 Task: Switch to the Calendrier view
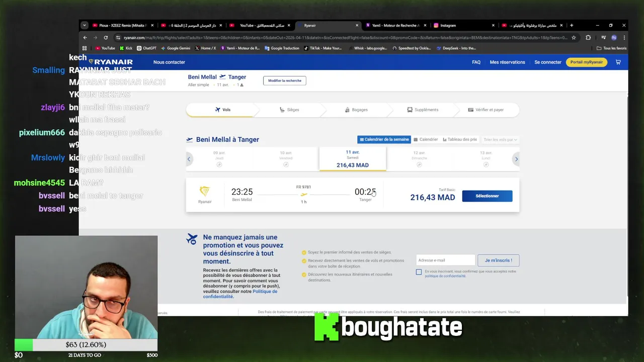click(x=426, y=140)
